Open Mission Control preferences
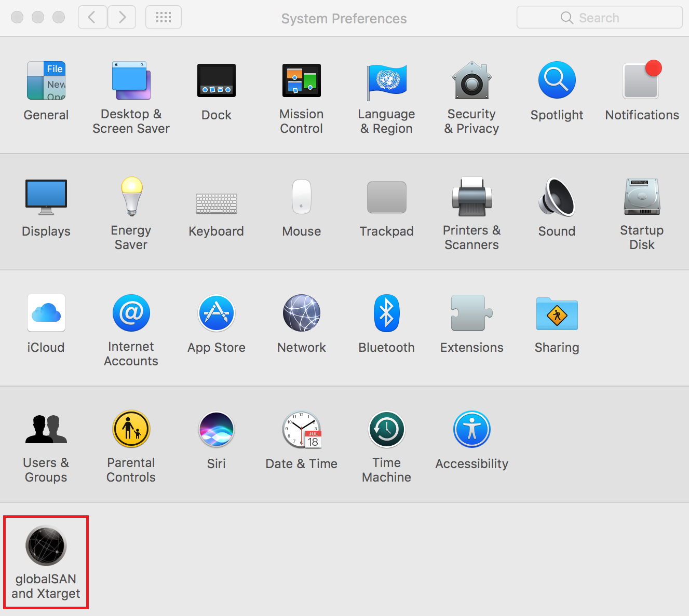This screenshot has height=616, width=689. click(x=301, y=81)
